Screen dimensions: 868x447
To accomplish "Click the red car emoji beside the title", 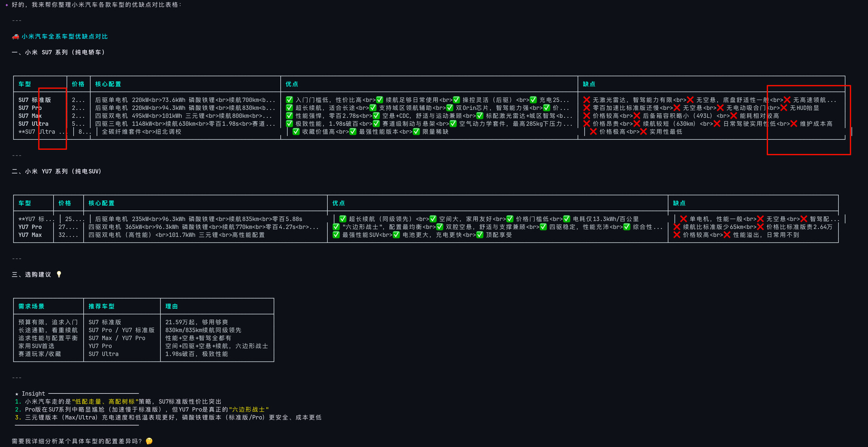I will (15, 37).
